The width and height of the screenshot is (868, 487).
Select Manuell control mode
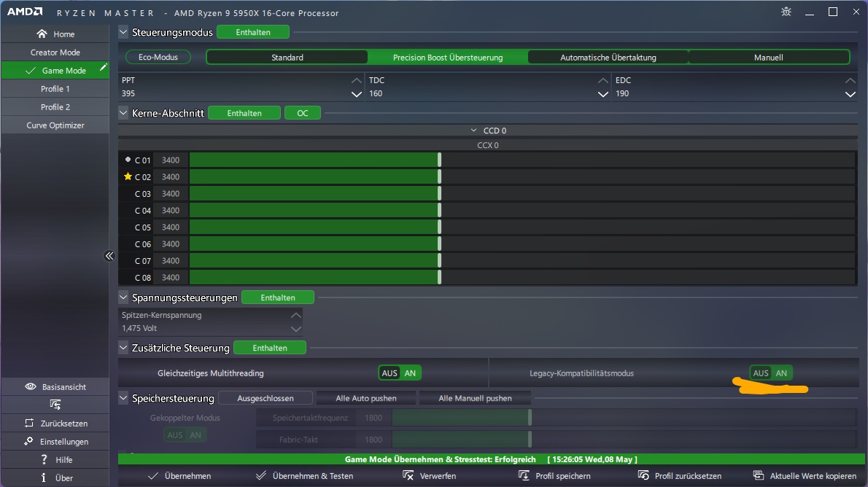click(768, 57)
